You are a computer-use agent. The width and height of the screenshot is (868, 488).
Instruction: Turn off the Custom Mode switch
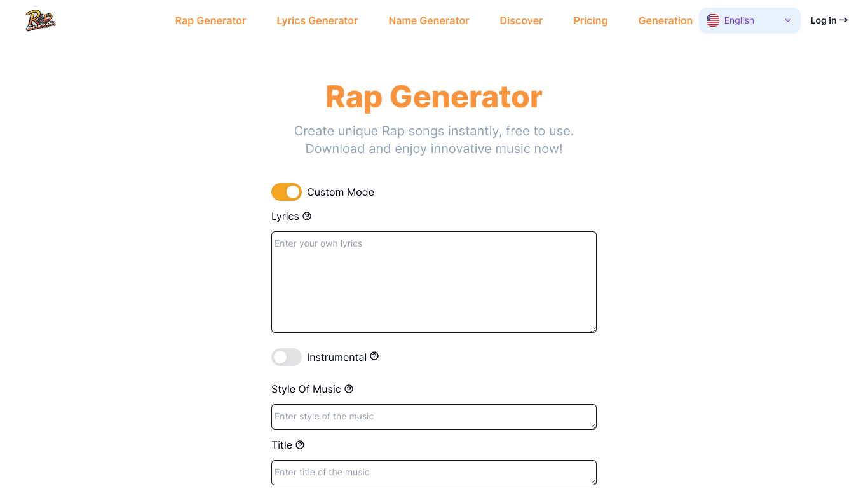(x=287, y=192)
